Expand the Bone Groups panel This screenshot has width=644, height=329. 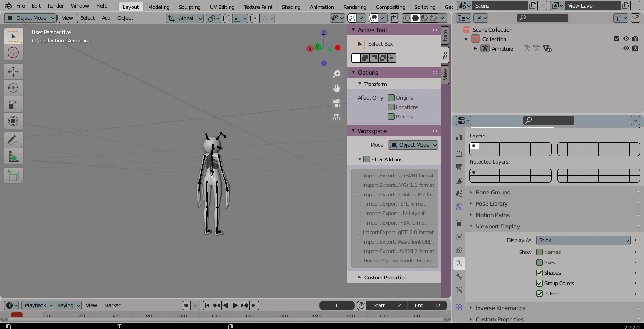click(x=492, y=193)
